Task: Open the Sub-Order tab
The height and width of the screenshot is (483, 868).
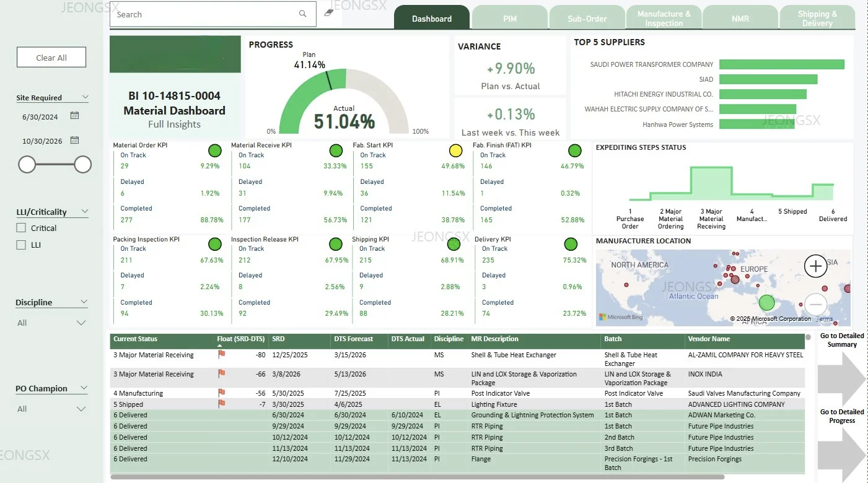Action: point(587,17)
